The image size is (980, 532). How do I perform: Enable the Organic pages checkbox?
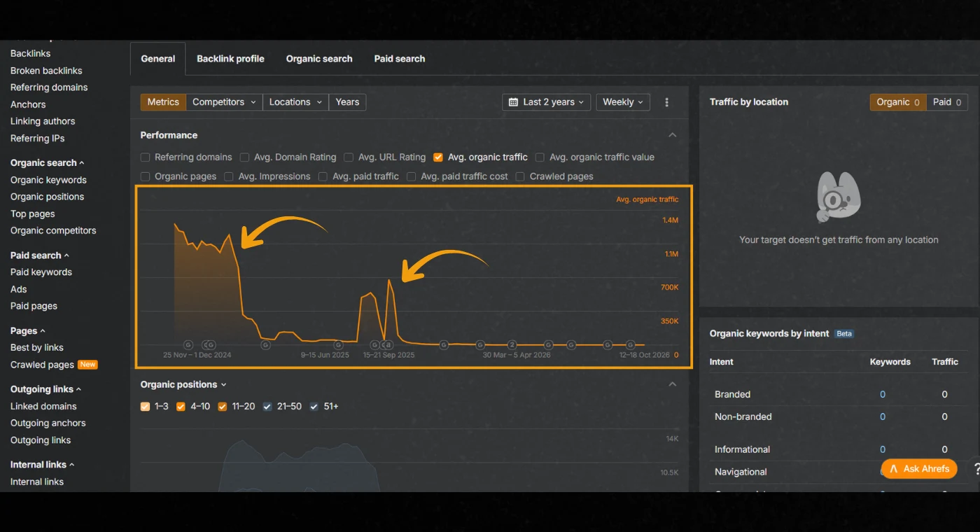[x=146, y=176]
